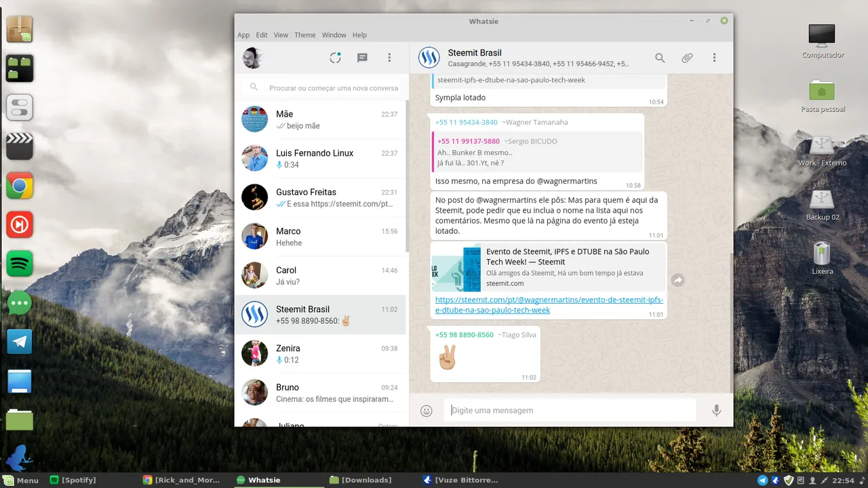Image resolution: width=868 pixels, height=488 pixels.
Task: Open the sidebar three-dot menu
Action: point(389,58)
